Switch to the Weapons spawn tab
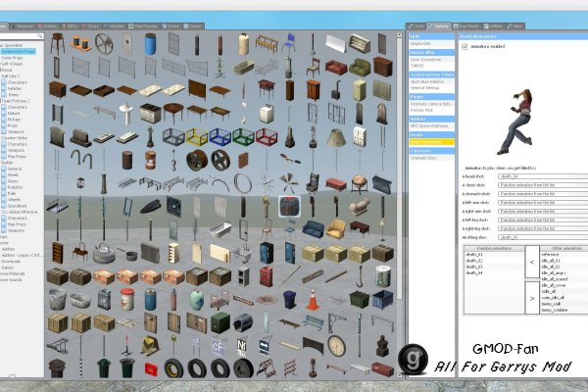Viewport: 588px width, 392px height. (x=23, y=26)
